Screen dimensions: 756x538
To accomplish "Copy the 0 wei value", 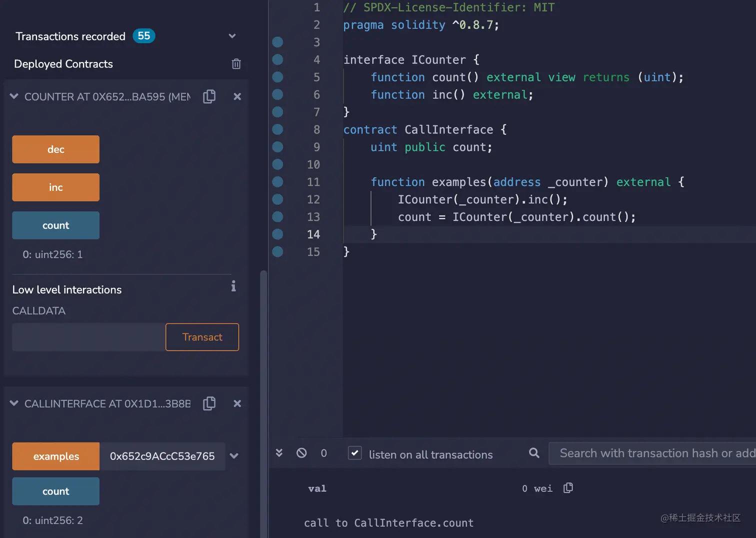I will click(568, 488).
